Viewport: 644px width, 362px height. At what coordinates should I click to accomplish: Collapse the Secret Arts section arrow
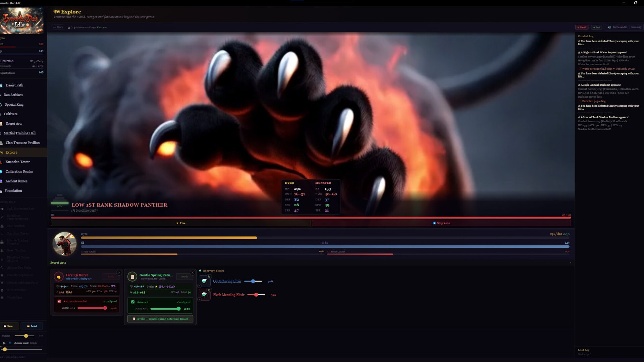[570, 263]
